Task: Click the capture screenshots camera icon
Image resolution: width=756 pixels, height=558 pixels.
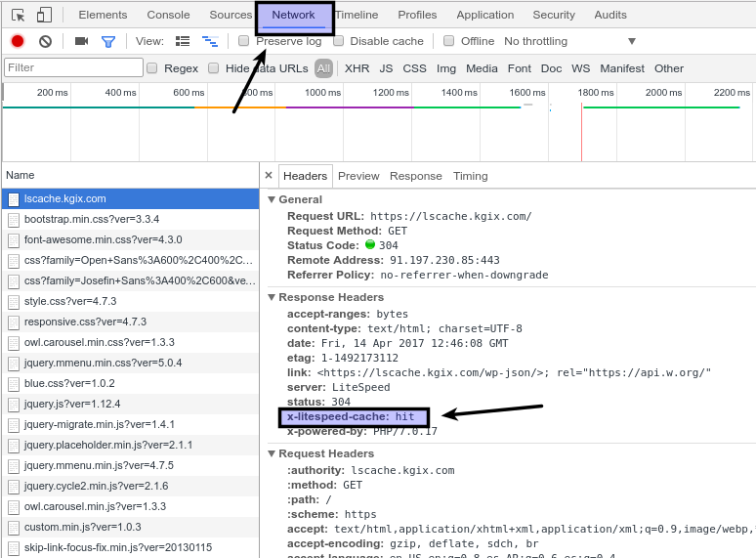Action: coord(81,41)
